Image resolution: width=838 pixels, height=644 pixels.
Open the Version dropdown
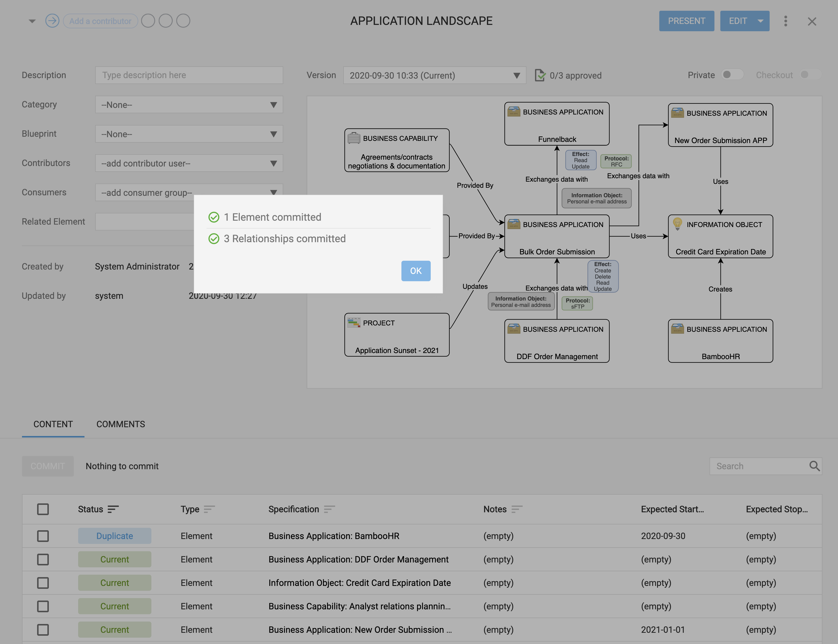pyautogui.click(x=434, y=75)
